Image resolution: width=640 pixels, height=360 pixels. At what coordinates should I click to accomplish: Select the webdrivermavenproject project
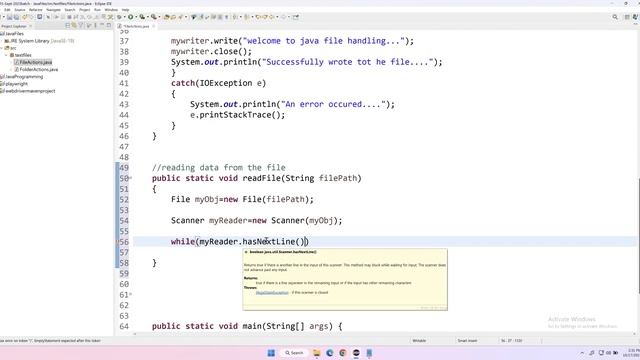(x=28, y=91)
